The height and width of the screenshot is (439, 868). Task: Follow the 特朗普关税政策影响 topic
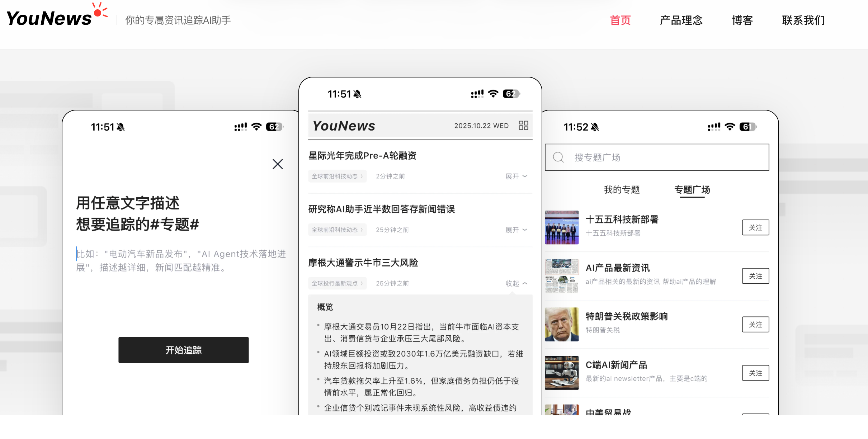point(755,324)
